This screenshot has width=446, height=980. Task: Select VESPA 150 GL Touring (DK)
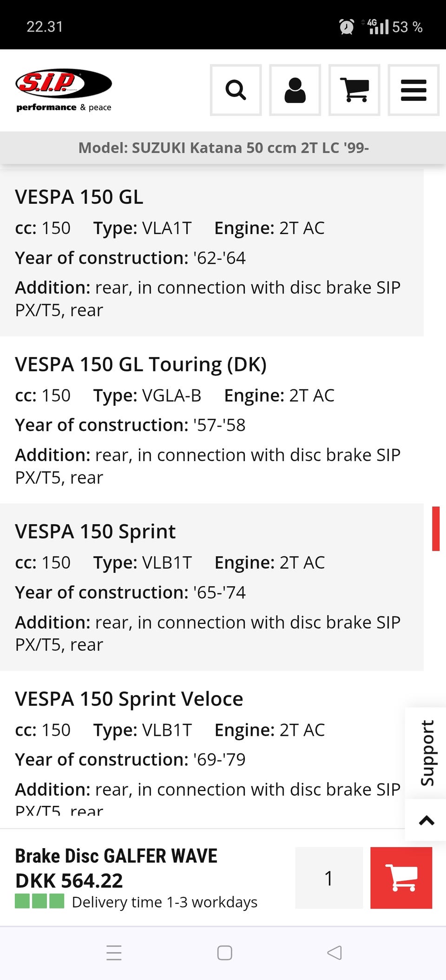point(140,364)
